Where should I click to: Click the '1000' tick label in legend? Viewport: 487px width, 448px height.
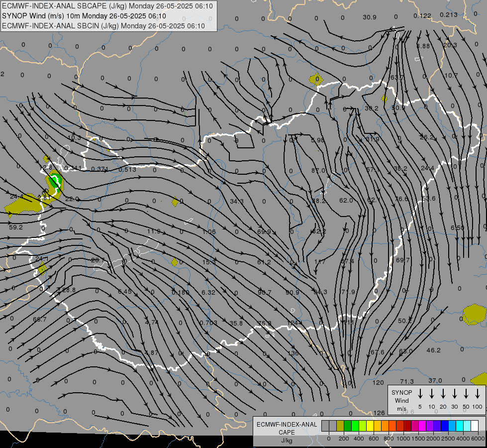[403, 439]
